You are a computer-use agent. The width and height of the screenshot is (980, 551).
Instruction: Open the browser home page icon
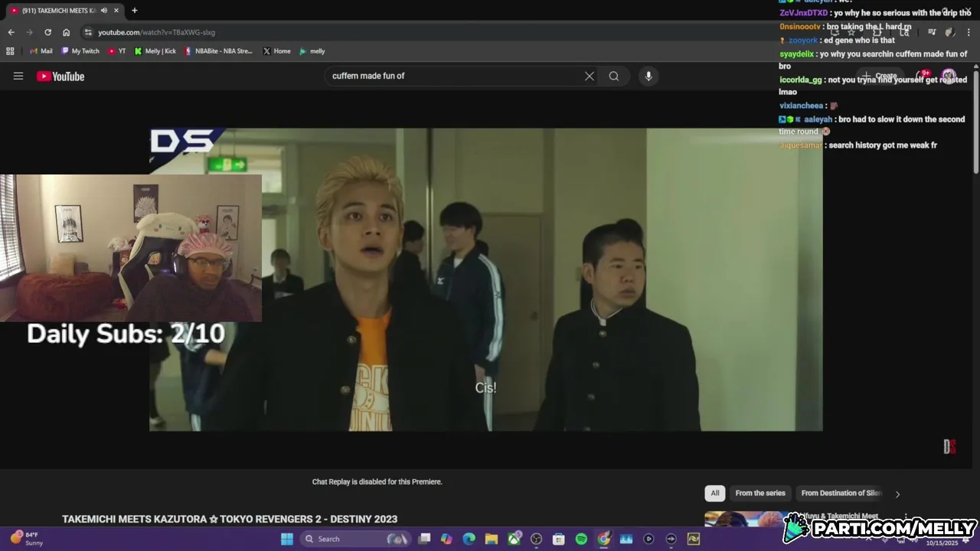pyautogui.click(x=66, y=32)
